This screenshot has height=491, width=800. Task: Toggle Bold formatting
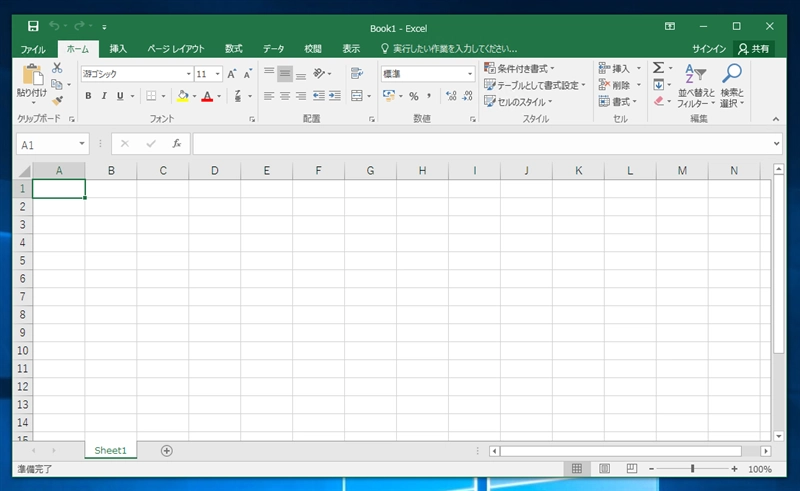[88, 95]
